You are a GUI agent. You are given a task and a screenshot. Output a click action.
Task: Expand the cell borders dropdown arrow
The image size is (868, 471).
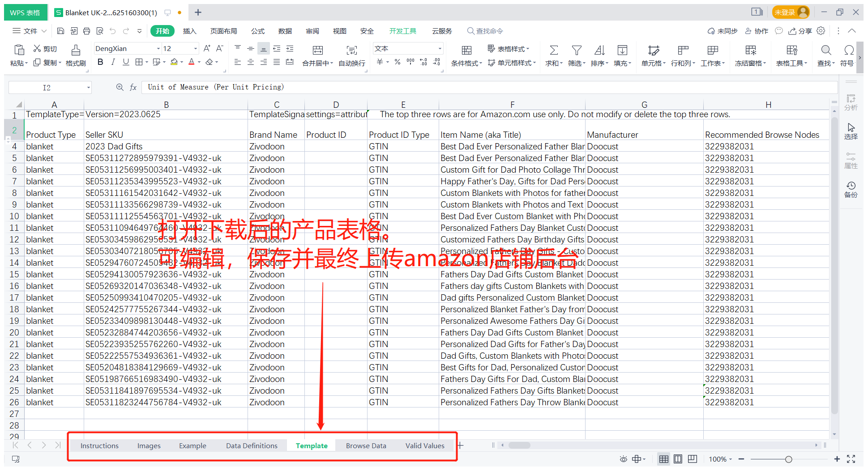click(x=146, y=62)
